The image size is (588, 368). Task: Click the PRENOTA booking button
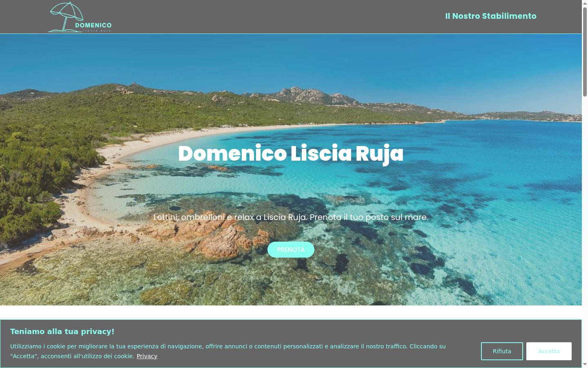(291, 249)
